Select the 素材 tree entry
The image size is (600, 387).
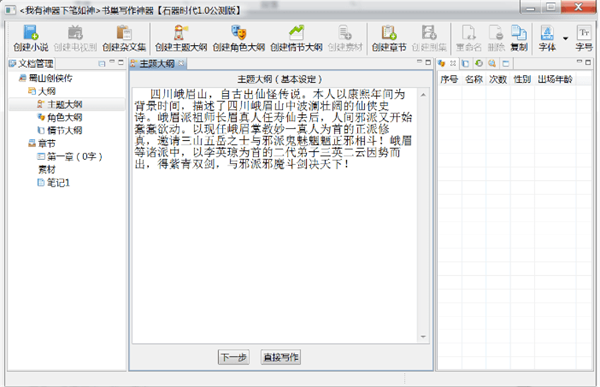46,170
